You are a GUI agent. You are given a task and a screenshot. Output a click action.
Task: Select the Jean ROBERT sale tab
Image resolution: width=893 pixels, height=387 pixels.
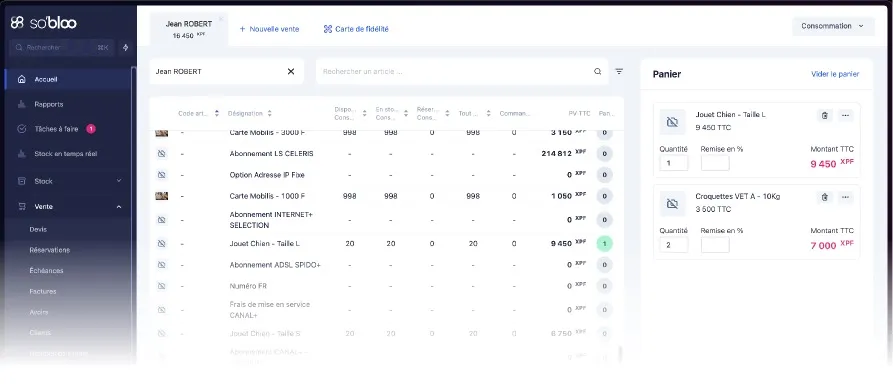[x=189, y=29]
